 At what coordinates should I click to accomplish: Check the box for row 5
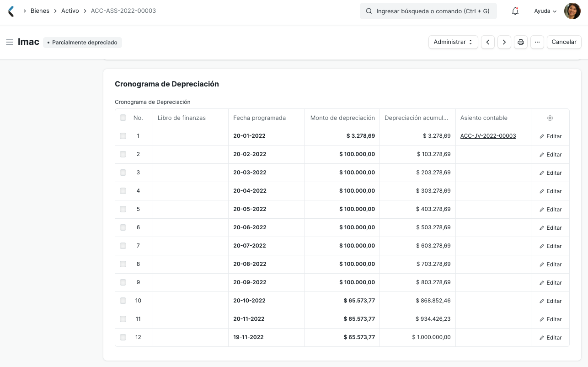click(x=123, y=209)
